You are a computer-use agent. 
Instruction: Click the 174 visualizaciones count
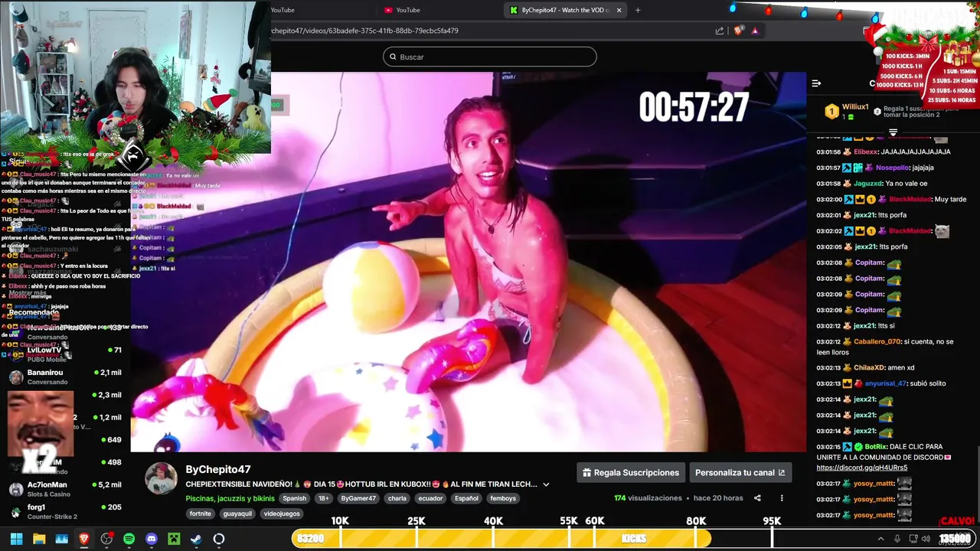pyautogui.click(x=648, y=498)
